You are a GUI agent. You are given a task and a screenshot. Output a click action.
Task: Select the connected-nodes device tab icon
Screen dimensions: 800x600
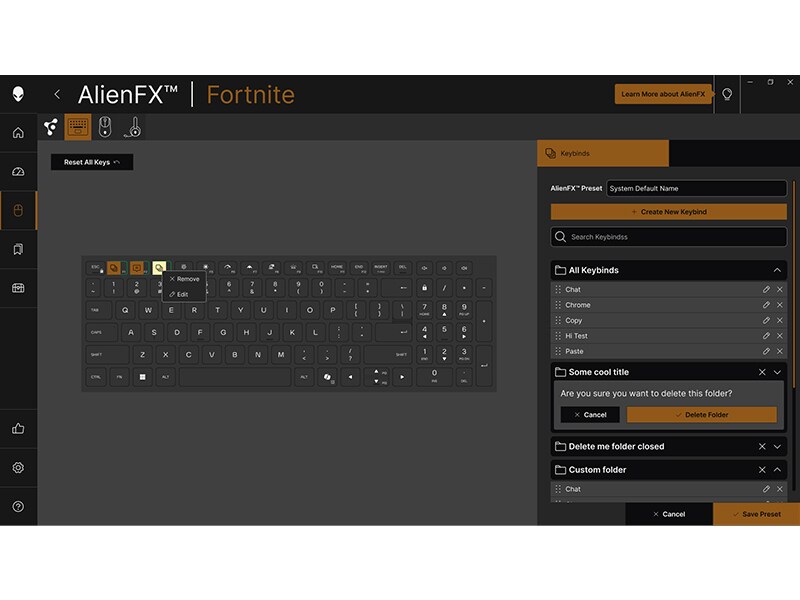pyautogui.click(x=51, y=127)
